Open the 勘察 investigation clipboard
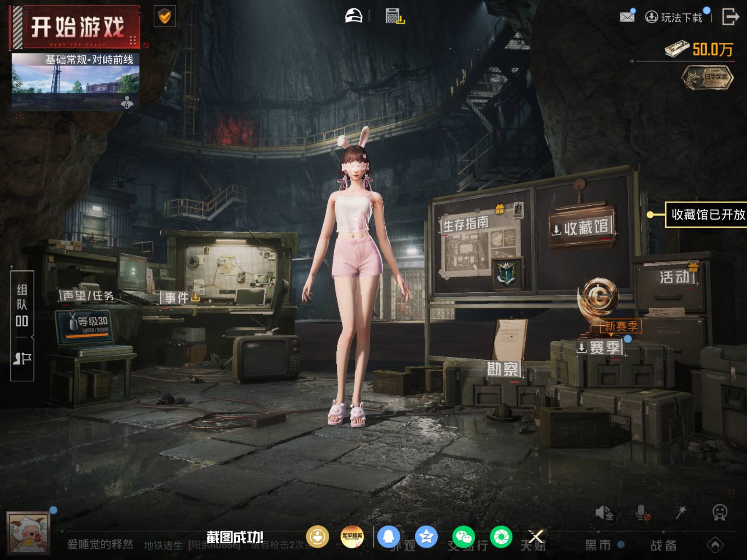The height and width of the screenshot is (560, 747). 502,369
